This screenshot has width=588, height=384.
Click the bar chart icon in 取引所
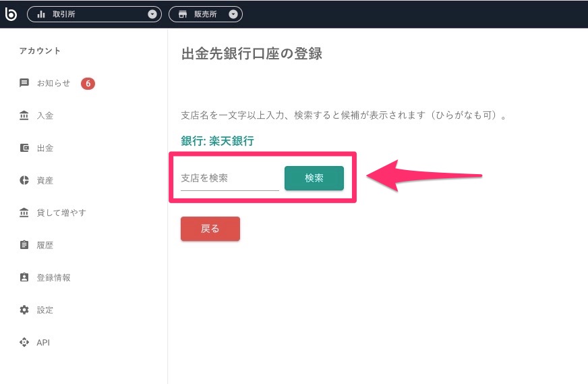click(x=41, y=14)
